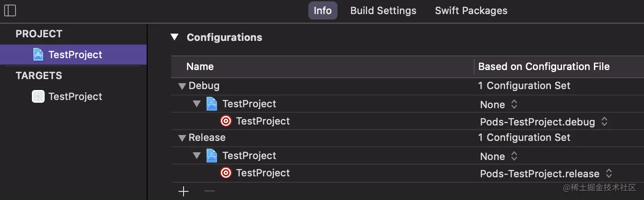The height and width of the screenshot is (200, 644).
Task: Open the Pods-TestProject.release configuration dropdown
Action: 546,174
